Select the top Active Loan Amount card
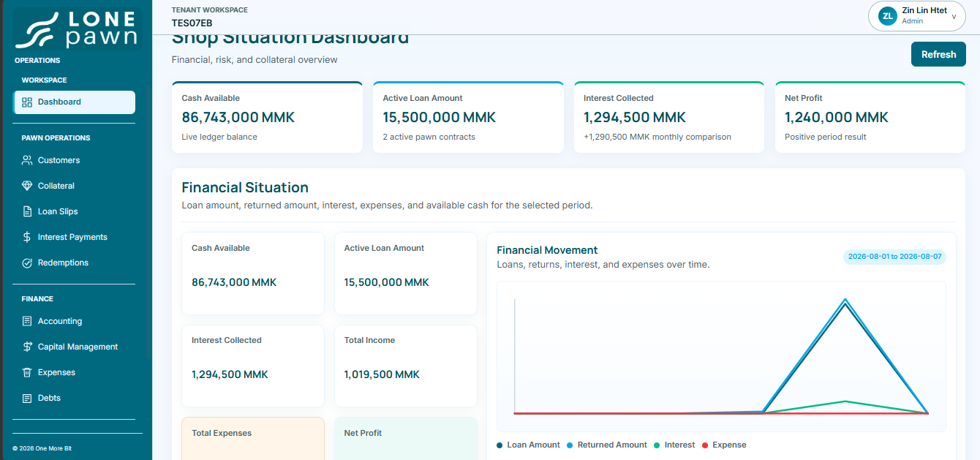The image size is (980, 460). [x=468, y=117]
